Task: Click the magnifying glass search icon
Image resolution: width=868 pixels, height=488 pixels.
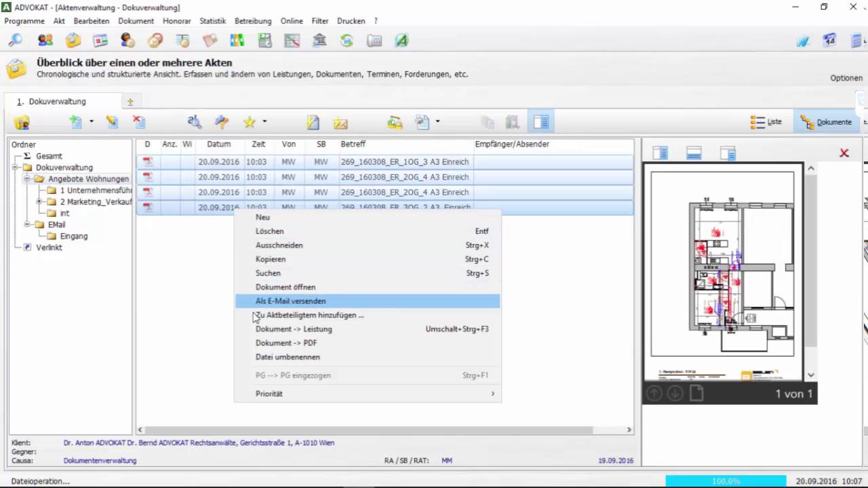Action: tap(15, 41)
